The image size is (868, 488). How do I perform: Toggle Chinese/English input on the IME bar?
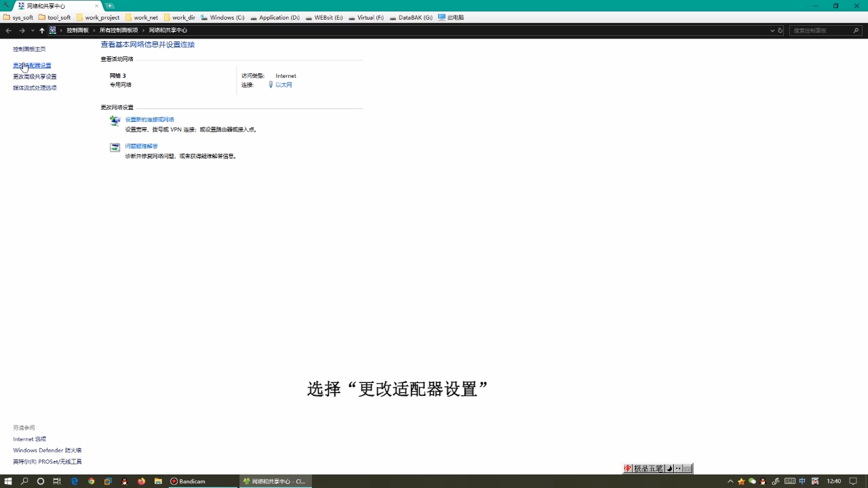click(627, 468)
